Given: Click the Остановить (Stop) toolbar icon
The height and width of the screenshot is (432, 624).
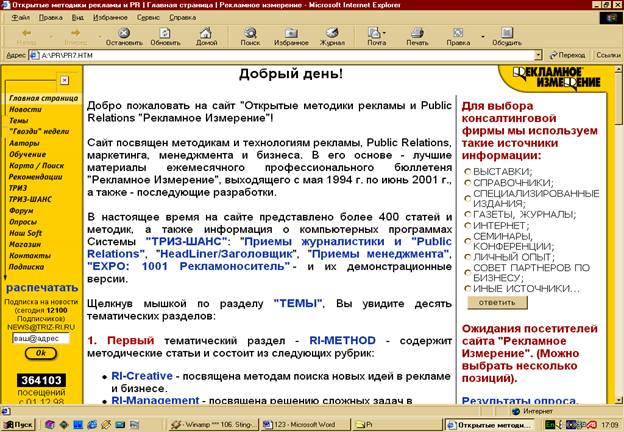Looking at the screenshot, I should (124, 35).
